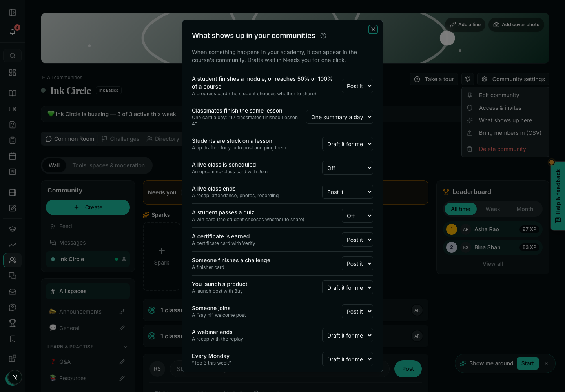
Task: Change the Classmates finish same lesson dropdown
Action: coord(339,117)
